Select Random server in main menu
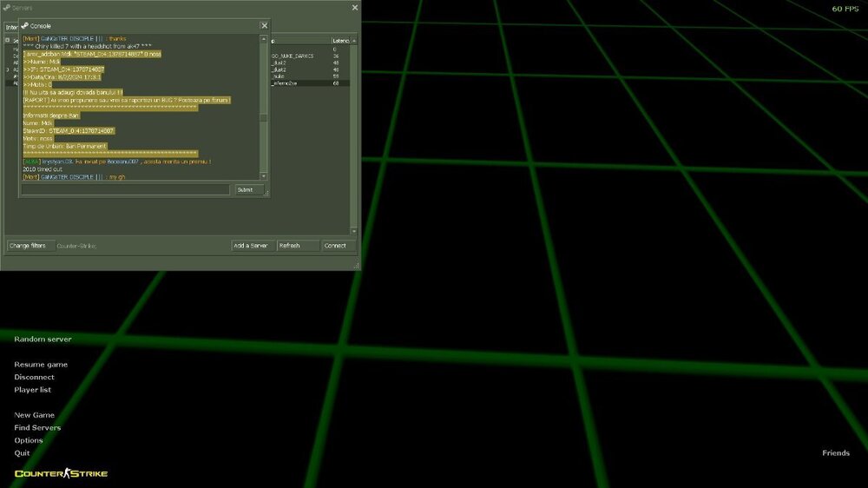 (x=43, y=339)
